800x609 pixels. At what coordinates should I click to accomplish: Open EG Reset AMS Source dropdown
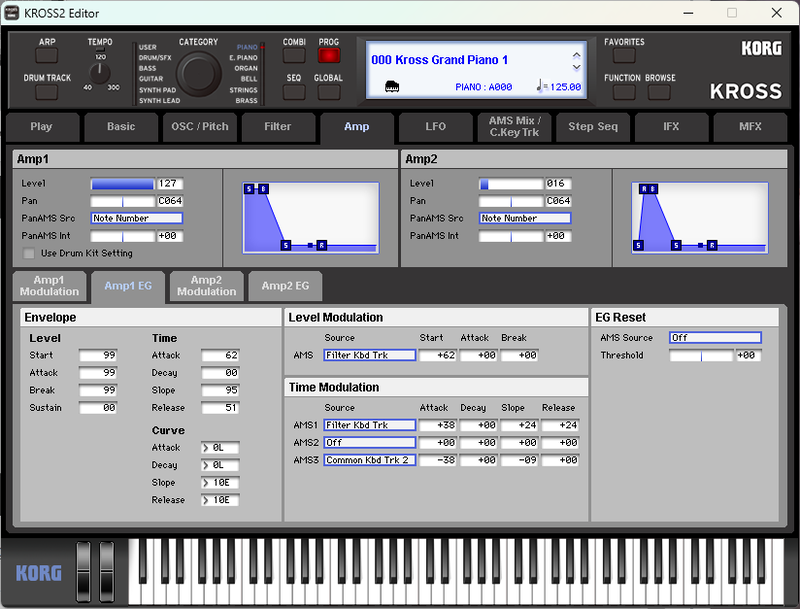(x=715, y=338)
